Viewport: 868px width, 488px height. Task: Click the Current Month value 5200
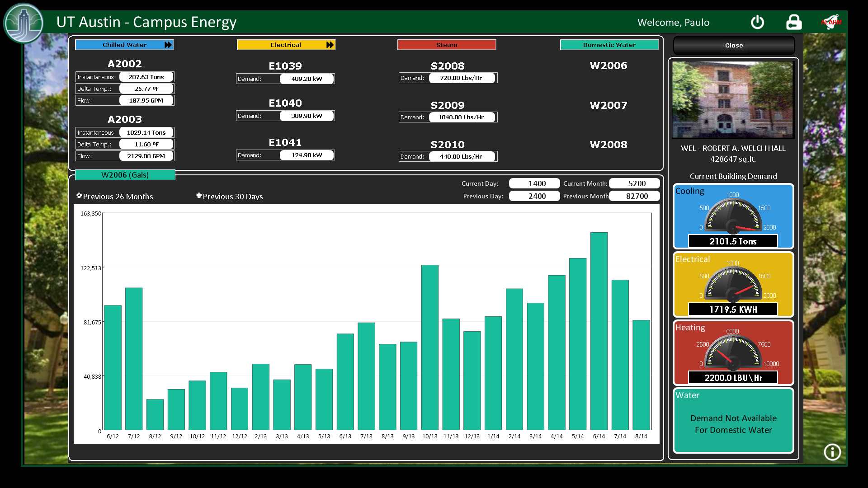[634, 183]
